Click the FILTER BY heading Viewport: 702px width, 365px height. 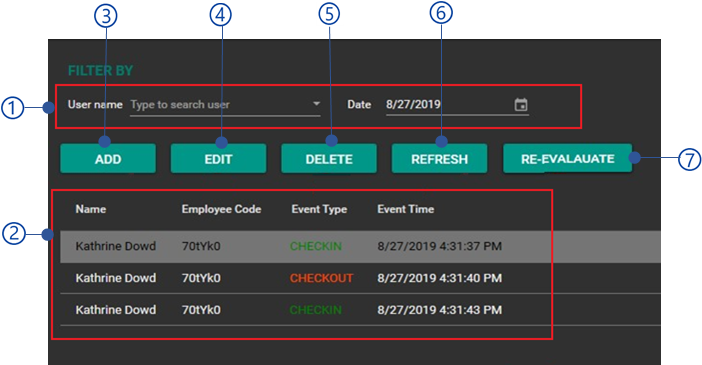pyautogui.click(x=100, y=71)
